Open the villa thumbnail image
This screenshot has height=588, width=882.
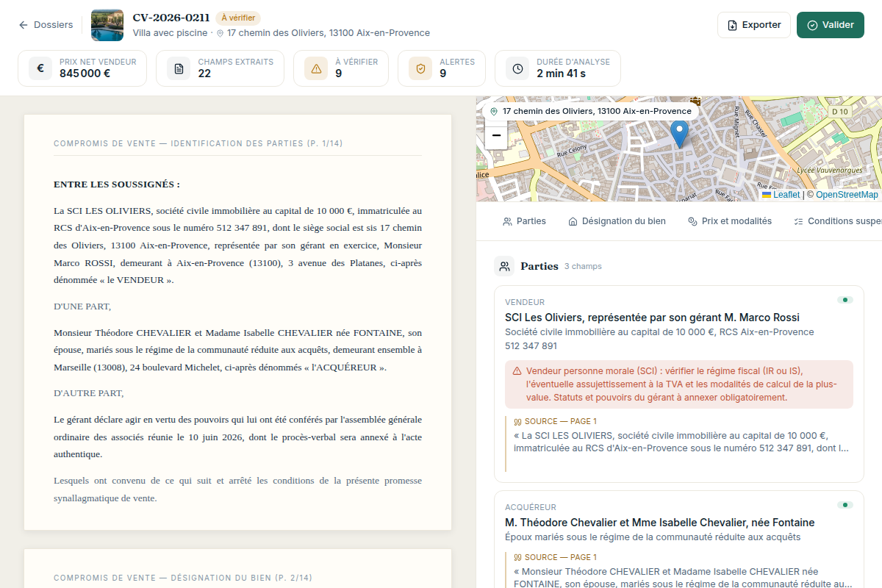tap(107, 25)
